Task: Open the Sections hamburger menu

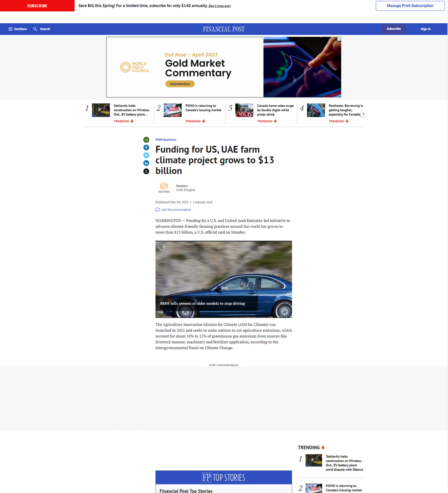Action: 10,29
